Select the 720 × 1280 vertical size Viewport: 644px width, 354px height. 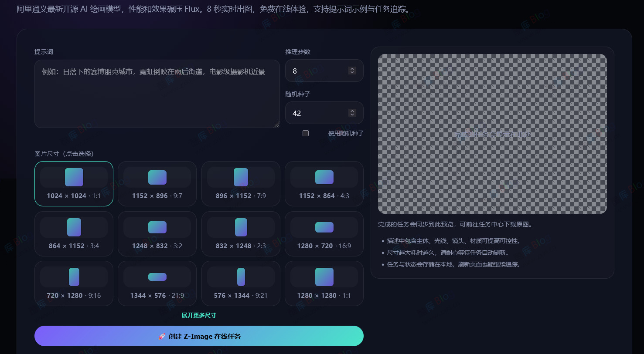(x=73, y=283)
